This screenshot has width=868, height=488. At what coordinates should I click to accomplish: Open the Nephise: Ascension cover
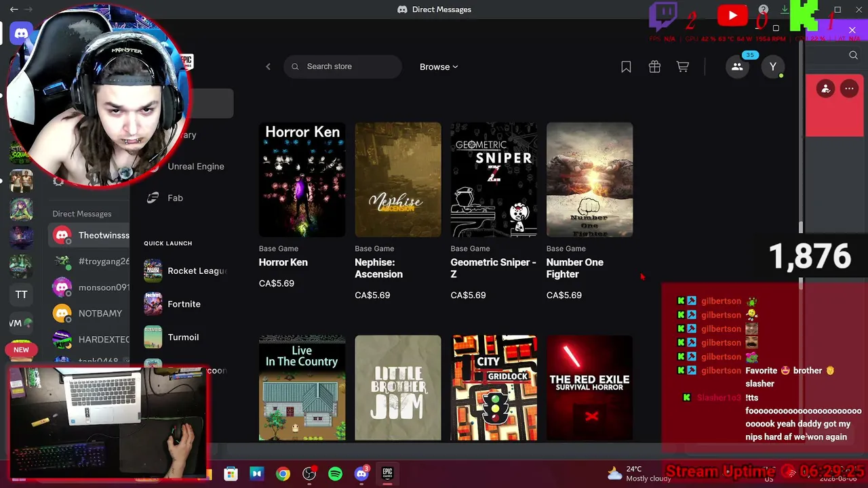click(398, 180)
